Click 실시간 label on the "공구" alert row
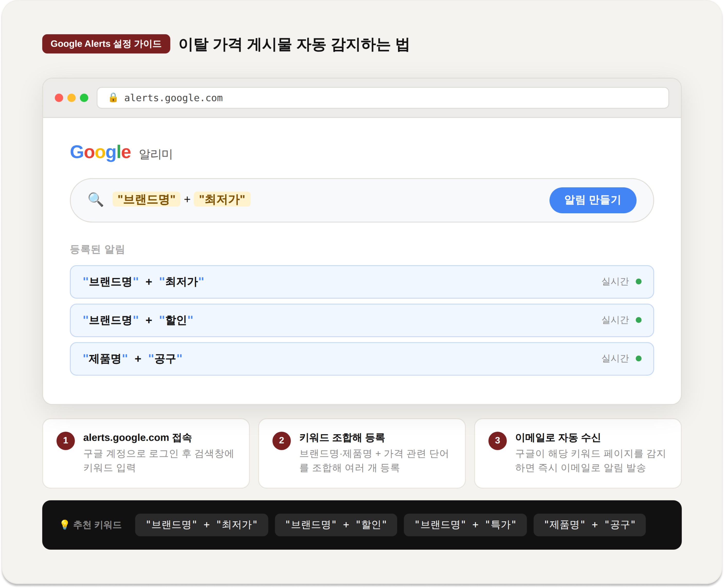 (615, 358)
